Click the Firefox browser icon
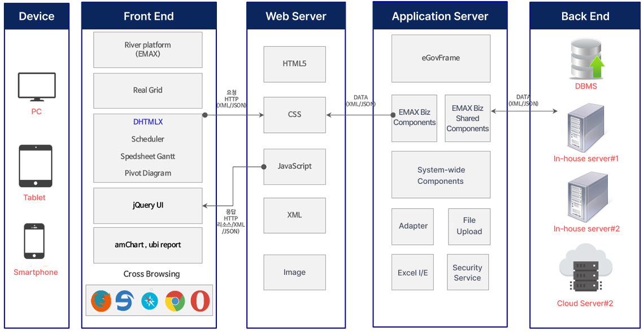644x332 pixels. [101, 301]
